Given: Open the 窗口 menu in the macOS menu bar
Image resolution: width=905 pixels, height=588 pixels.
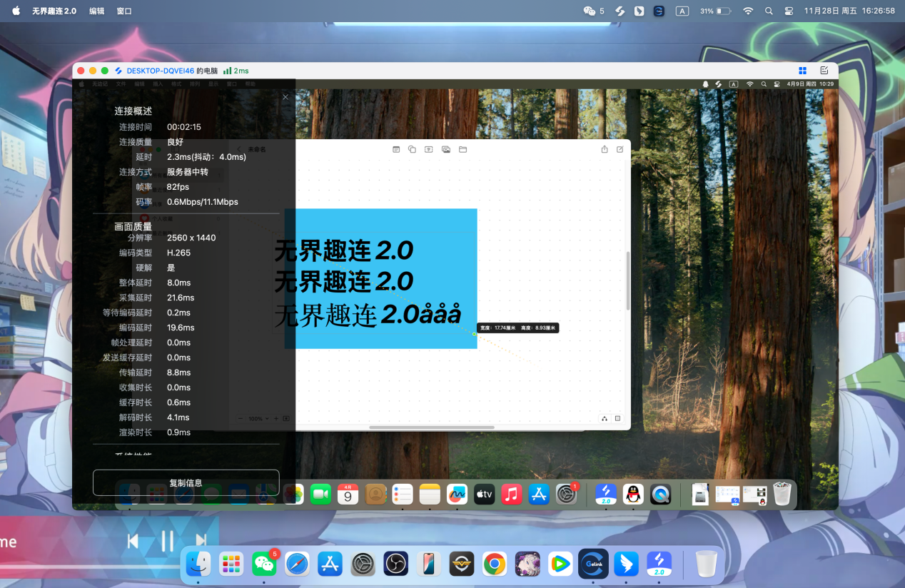Looking at the screenshot, I should click(x=123, y=11).
